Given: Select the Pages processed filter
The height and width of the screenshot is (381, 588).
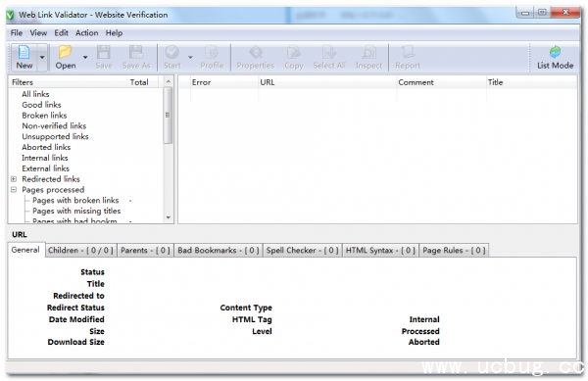Looking at the screenshot, I should pyautogui.click(x=53, y=190).
